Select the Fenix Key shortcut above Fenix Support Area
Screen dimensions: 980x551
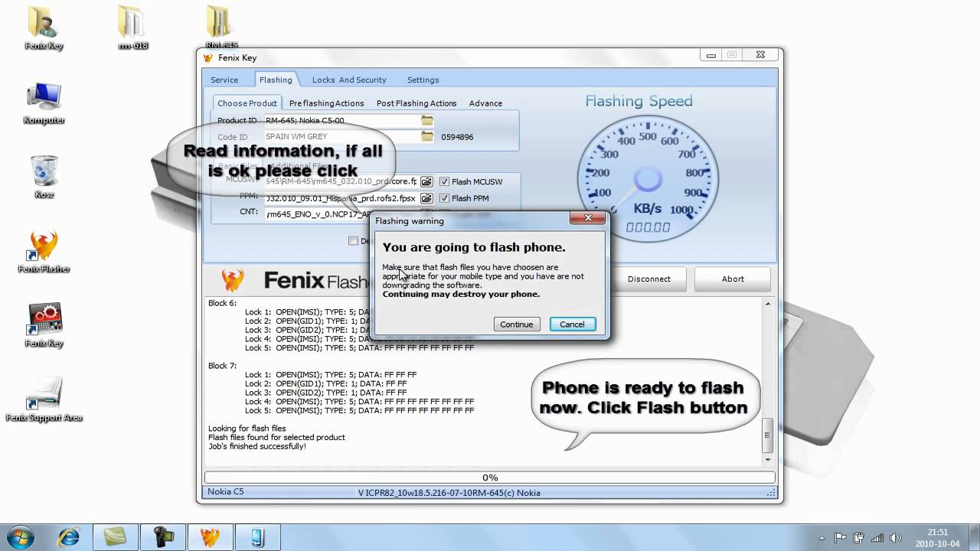(44, 326)
